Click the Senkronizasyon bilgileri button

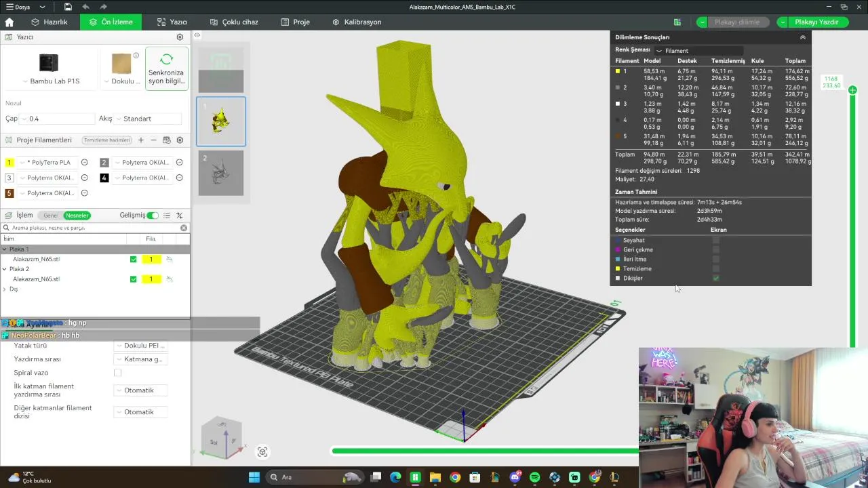[x=167, y=68]
